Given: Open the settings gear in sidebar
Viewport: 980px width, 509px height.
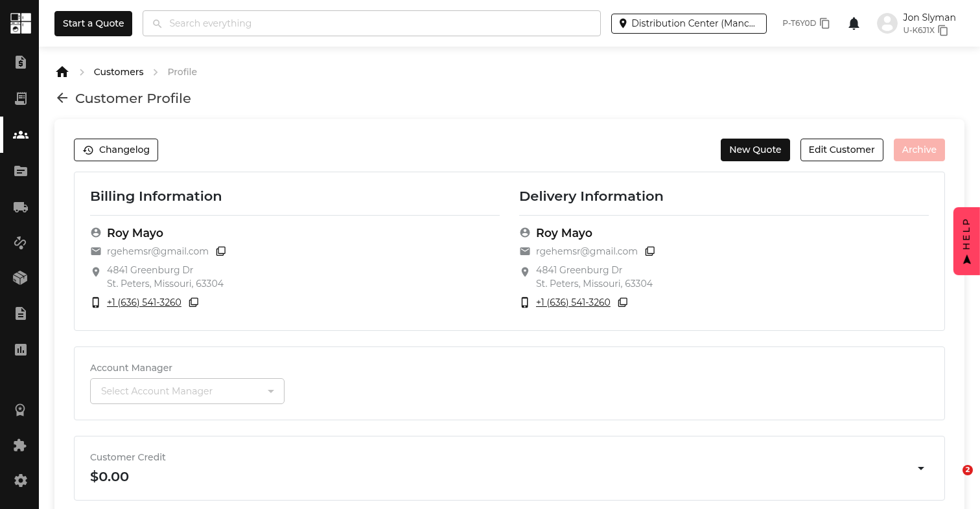Looking at the screenshot, I should [20, 481].
